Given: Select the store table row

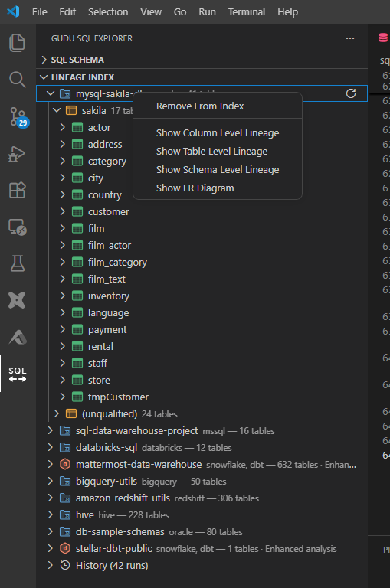Looking at the screenshot, I should [x=202, y=380].
